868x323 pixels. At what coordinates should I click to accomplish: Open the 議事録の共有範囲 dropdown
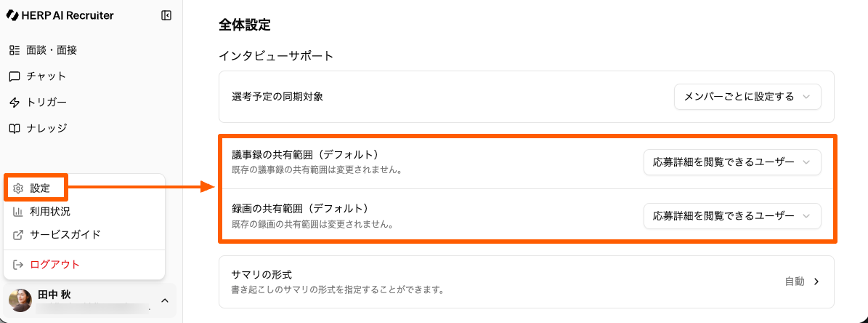coord(732,163)
